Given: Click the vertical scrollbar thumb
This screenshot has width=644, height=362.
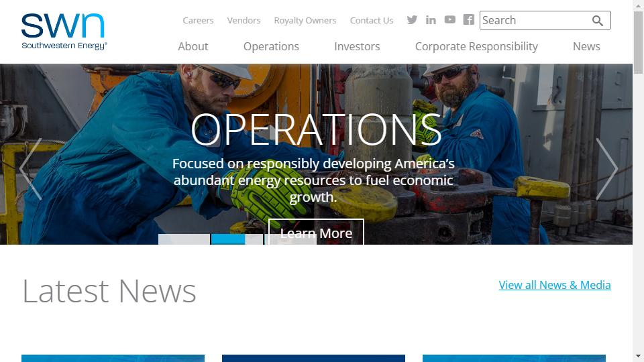Looking at the screenshot, I should click(x=638, y=43).
